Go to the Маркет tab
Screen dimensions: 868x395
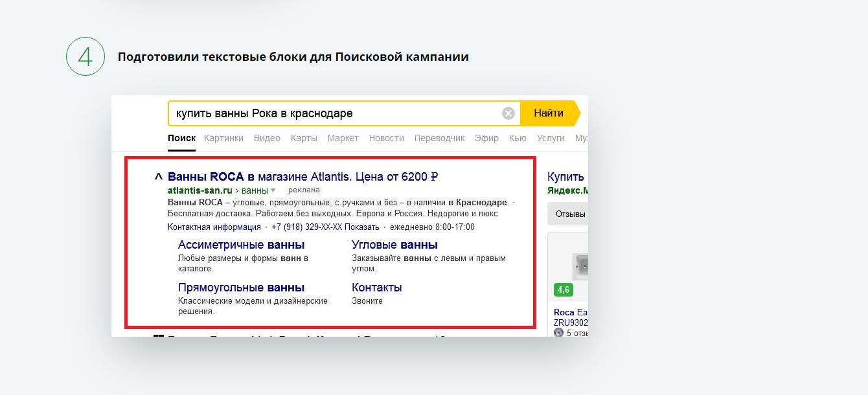point(343,138)
